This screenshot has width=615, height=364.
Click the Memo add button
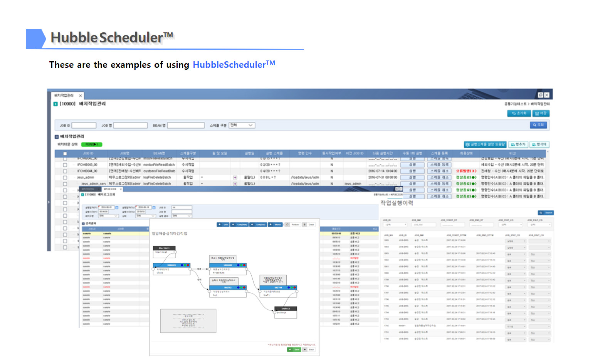pyautogui.click(x=276, y=225)
